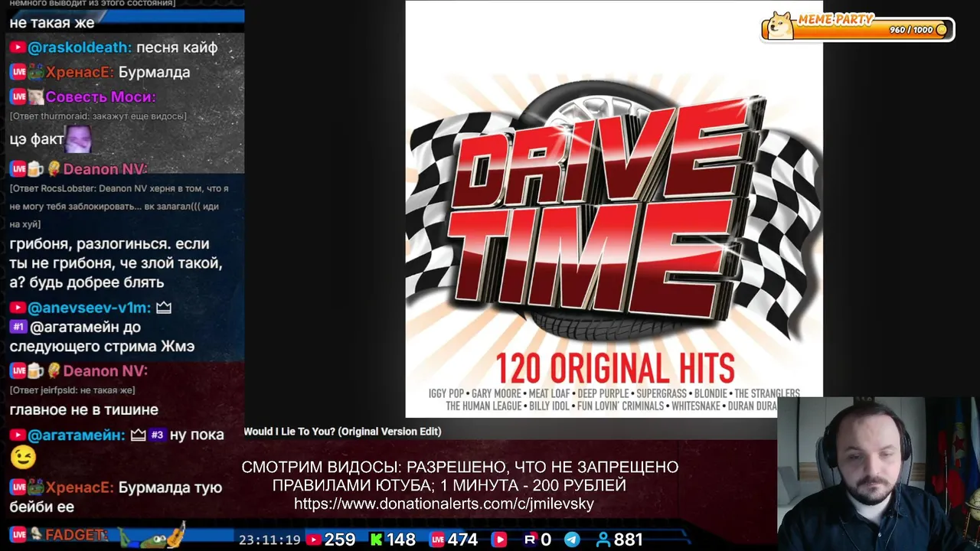Click the reply quote mentioning RocsLobster
Screen dimensions: 980x551
[119, 206]
